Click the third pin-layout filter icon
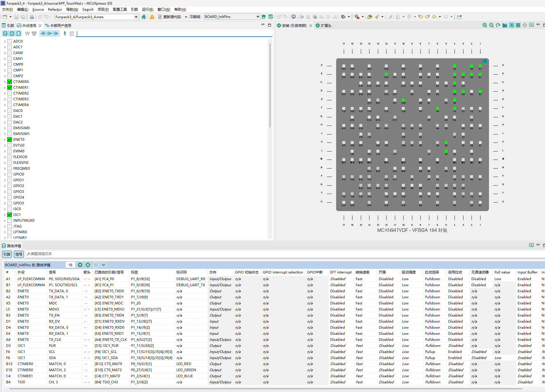The image size is (545, 392). [x=19, y=34]
